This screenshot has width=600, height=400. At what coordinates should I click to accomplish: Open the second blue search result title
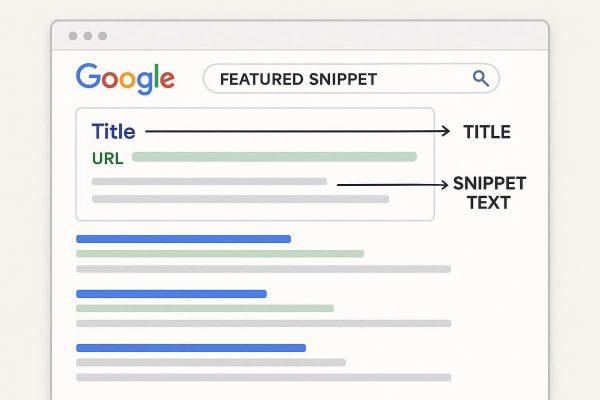pyautogui.click(x=171, y=294)
